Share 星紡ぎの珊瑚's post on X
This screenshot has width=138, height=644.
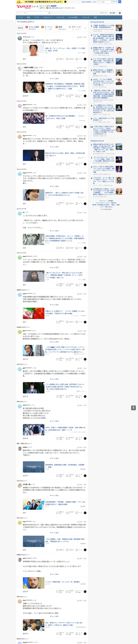click(85, 96)
